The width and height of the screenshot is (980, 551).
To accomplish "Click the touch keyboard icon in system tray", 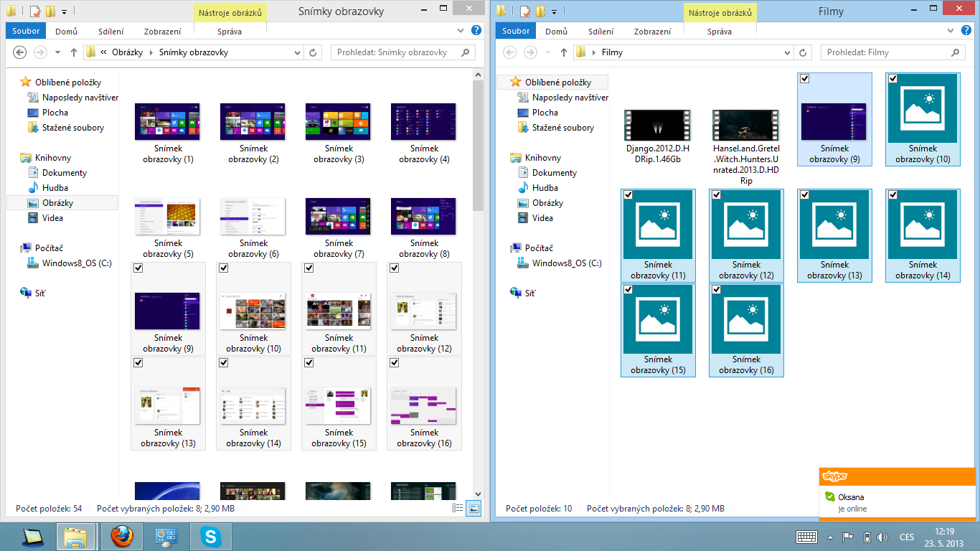I will (807, 537).
